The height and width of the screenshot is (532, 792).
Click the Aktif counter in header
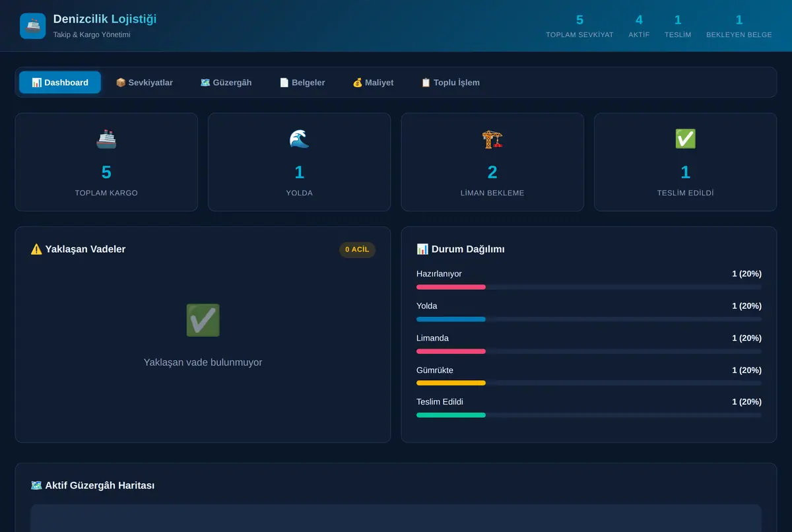pyautogui.click(x=639, y=26)
